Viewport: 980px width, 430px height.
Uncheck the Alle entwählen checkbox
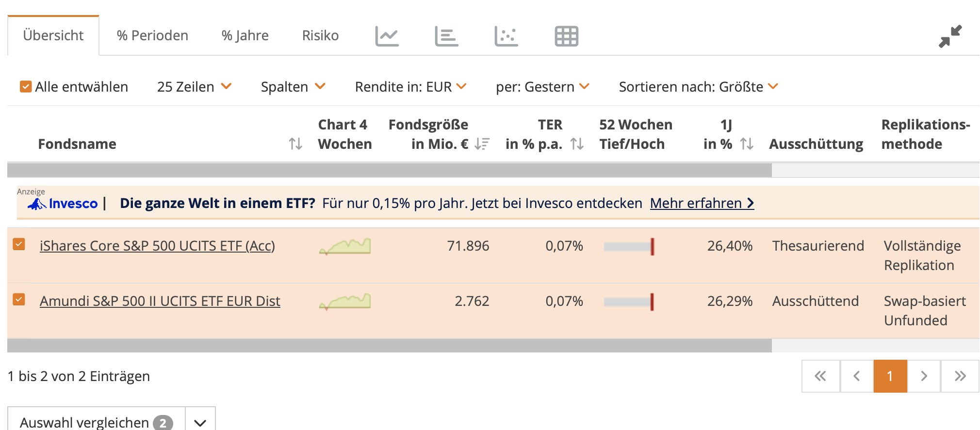26,87
